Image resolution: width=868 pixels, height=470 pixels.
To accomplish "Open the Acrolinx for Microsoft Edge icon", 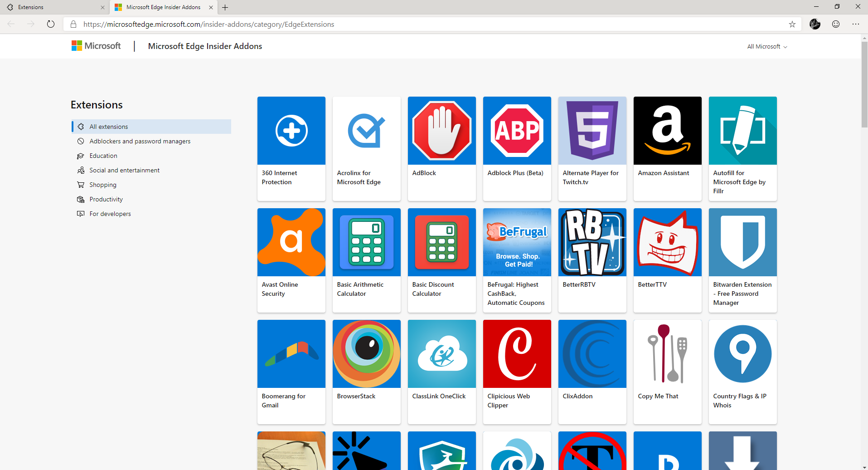I will pyautogui.click(x=367, y=131).
